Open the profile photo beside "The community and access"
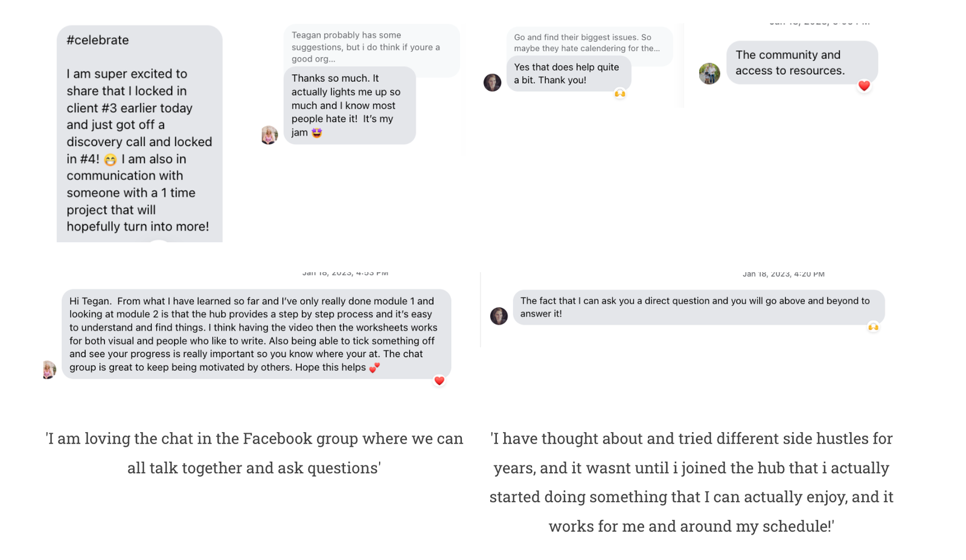This screenshot has width=966, height=560. (709, 74)
